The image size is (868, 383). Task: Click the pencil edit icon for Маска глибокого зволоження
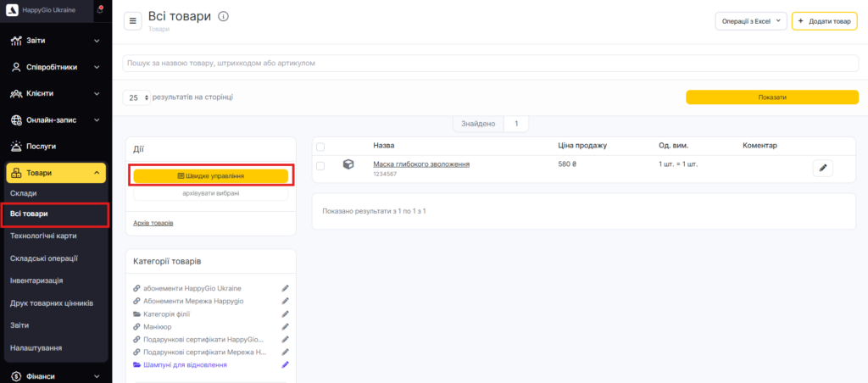pyautogui.click(x=822, y=168)
